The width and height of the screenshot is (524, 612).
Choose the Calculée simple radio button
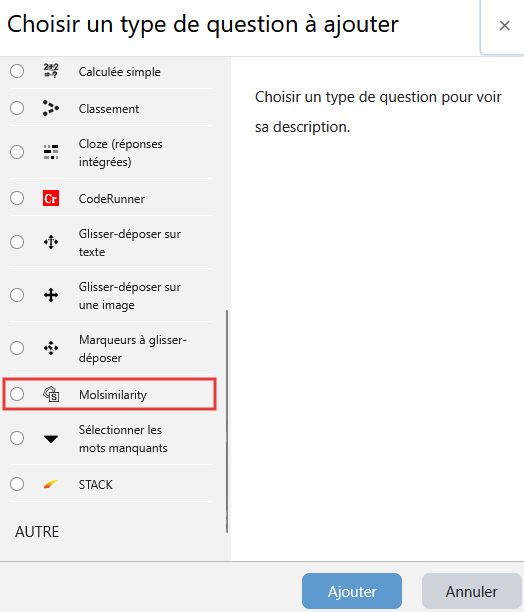(17, 71)
